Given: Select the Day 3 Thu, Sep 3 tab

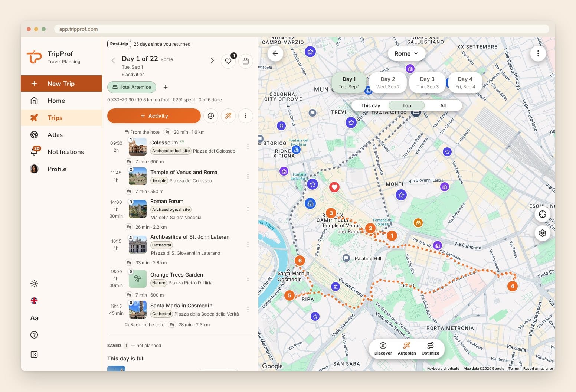Looking at the screenshot, I should coord(428,82).
